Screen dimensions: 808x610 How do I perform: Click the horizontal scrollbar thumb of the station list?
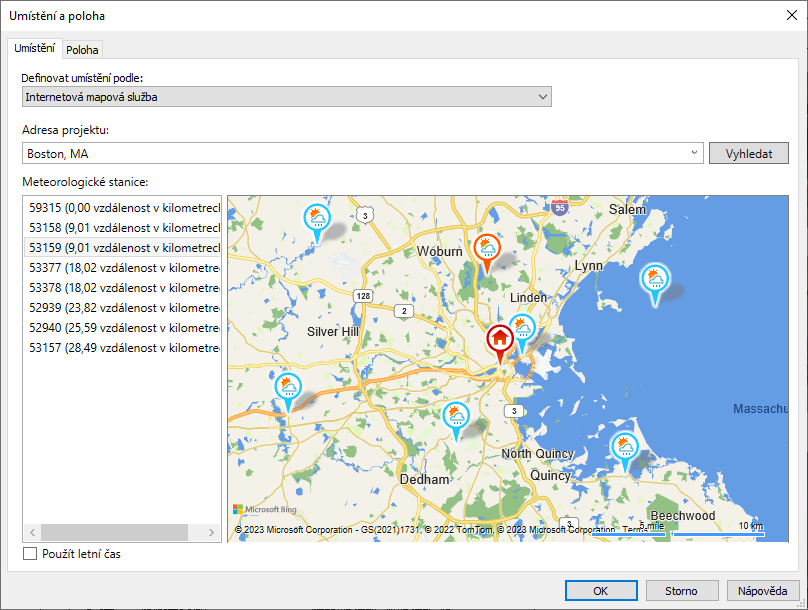point(114,532)
